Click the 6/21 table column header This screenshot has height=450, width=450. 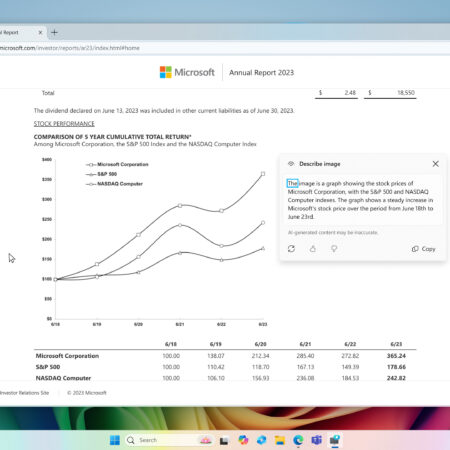coord(305,344)
